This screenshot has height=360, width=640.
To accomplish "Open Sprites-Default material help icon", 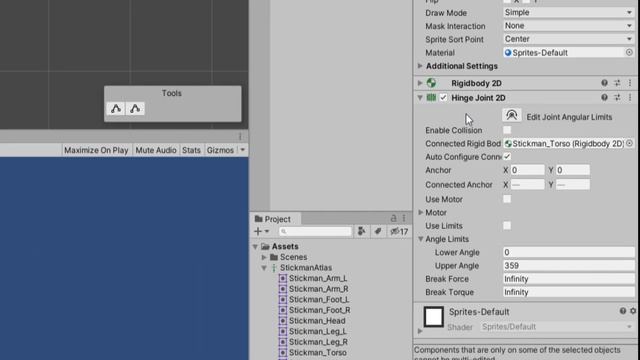I will tap(622, 311).
